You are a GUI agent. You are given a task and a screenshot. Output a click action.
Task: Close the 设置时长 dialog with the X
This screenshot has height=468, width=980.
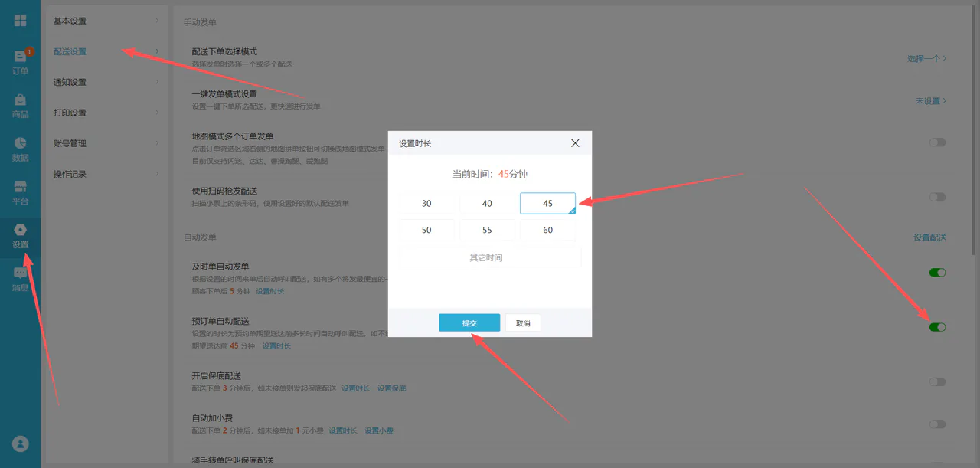point(576,143)
